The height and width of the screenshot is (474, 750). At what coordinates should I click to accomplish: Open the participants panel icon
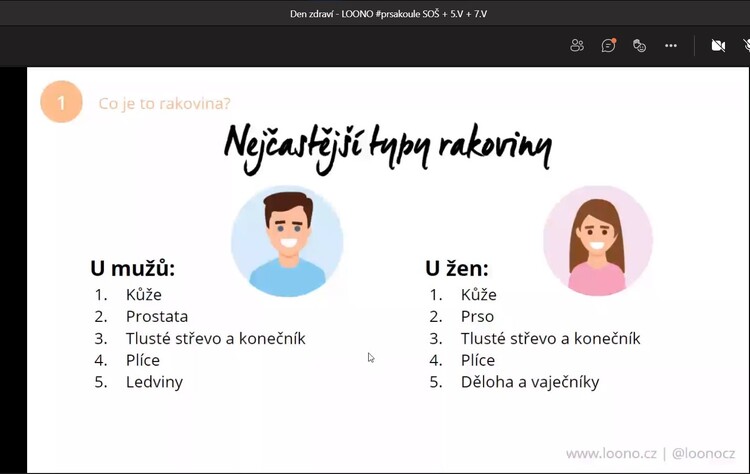[577, 45]
